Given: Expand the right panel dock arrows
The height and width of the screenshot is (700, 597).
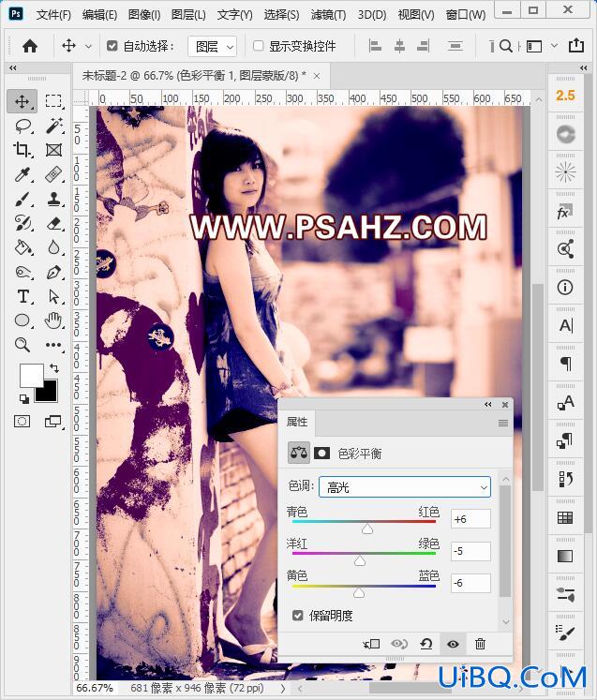Looking at the screenshot, I should tap(583, 67).
